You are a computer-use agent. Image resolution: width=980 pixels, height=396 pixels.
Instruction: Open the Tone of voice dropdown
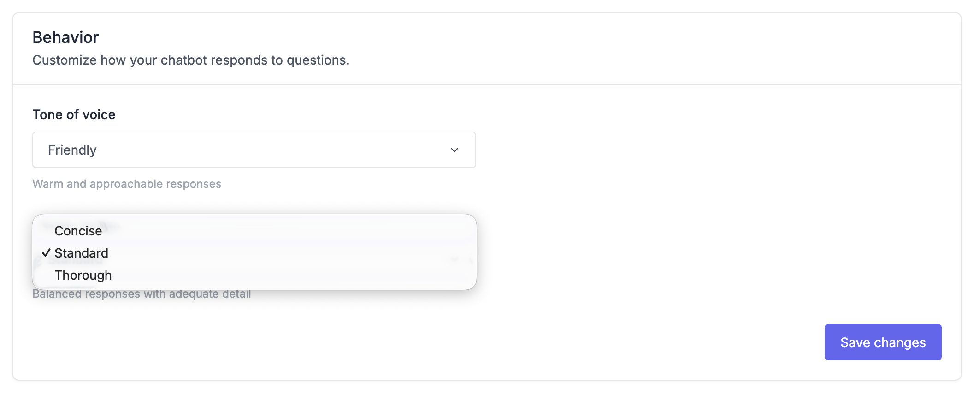pyautogui.click(x=254, y=150)
